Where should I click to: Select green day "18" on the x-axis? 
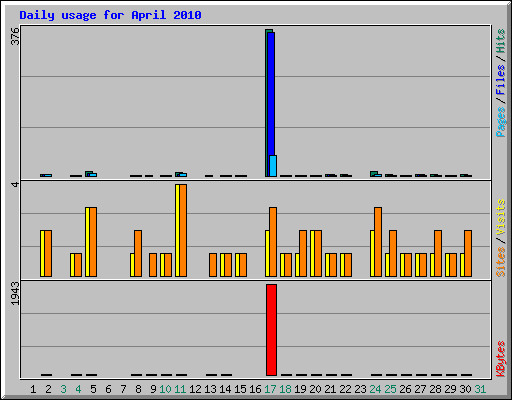coord(285,389)
